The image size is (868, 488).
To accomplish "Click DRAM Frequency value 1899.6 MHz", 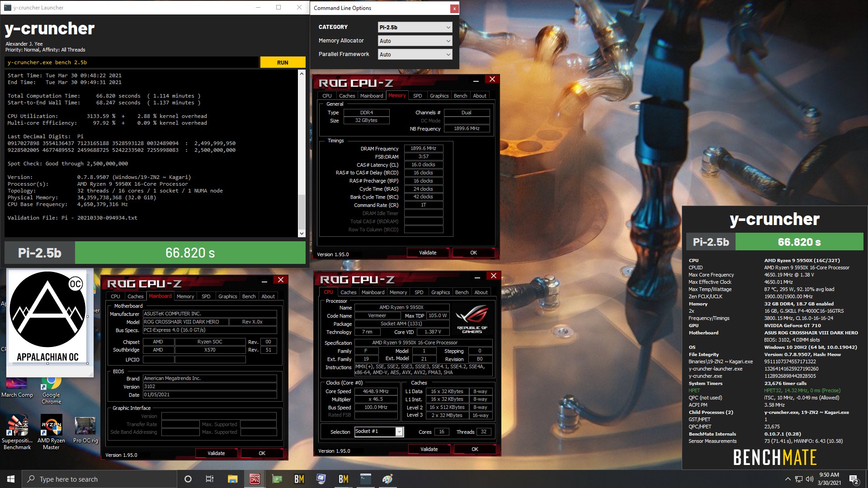I will coord(423,148).
